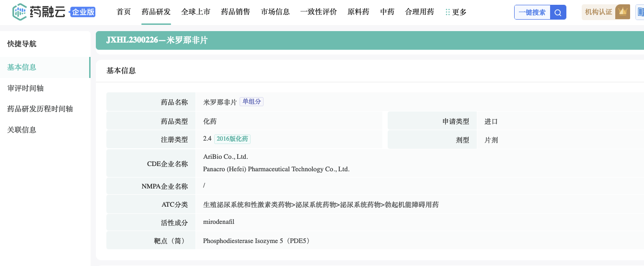Image resolution: width=644 pixels, height=266 pixels.
Task: Click 原料药 in the nav bar
Action: [x=358, y=12]
